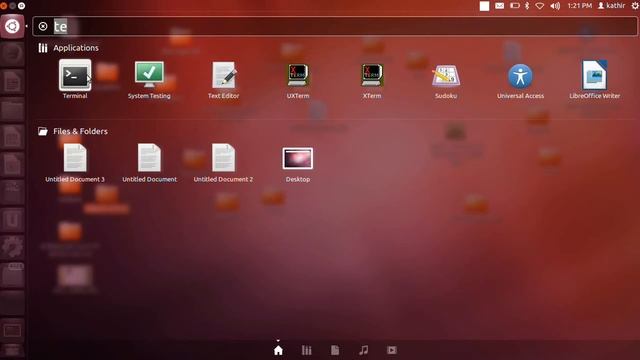Open the kathir user menu

point(611,6)
